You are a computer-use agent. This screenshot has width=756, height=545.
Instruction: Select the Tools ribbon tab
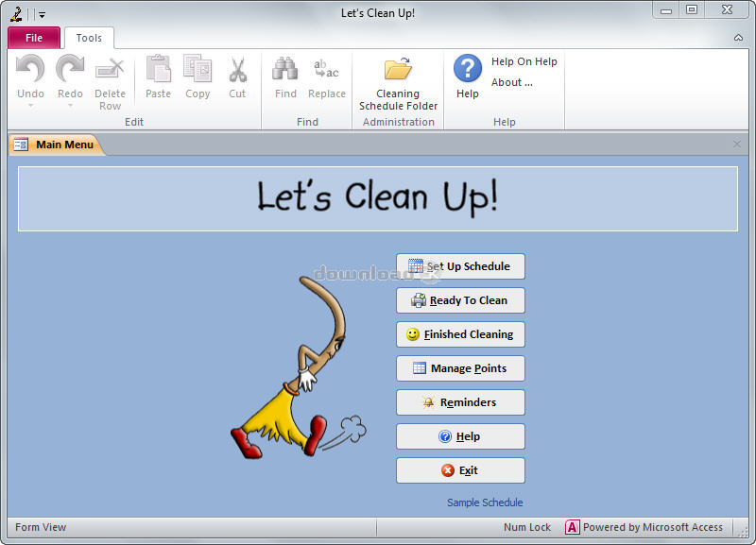click(x=89, y=38)
